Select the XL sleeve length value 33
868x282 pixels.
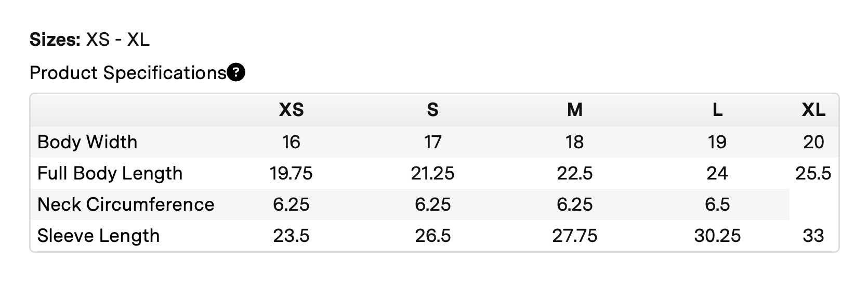click(x=813, y=236)
